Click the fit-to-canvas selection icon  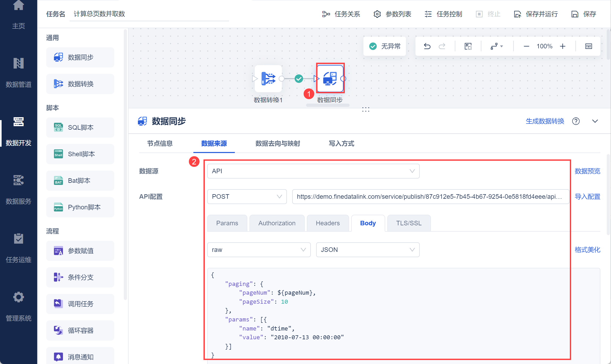(468, 46)
